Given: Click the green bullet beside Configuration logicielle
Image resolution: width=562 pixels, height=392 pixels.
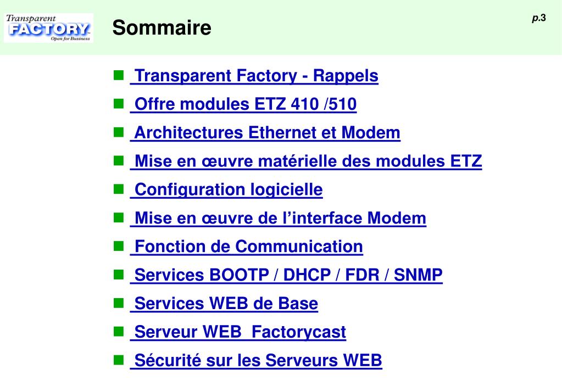Looking at the screenshot, I should coord(119,189).
